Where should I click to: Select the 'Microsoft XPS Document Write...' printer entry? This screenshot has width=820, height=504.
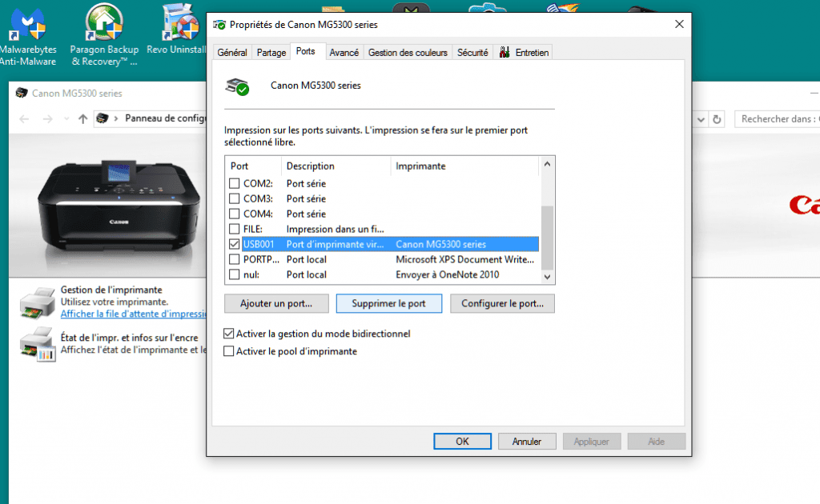tap(465, 259)
